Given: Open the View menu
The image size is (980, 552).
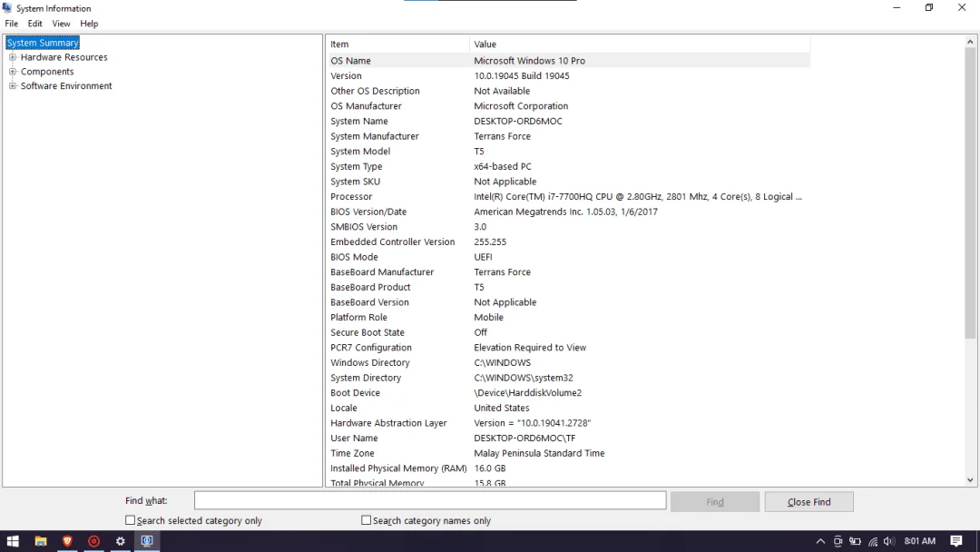Looking at the screenshot, I should [x=62, y=24].
